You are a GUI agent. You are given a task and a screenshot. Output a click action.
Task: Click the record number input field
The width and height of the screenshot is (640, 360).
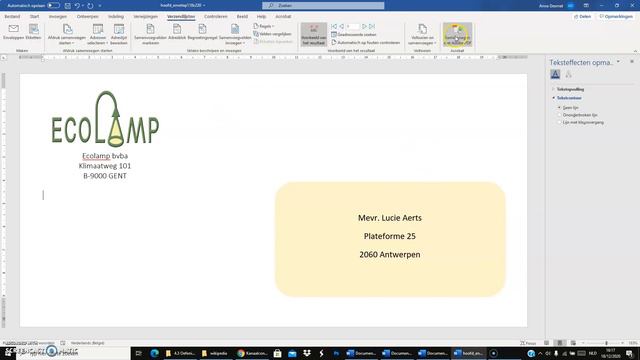point(353,26)
